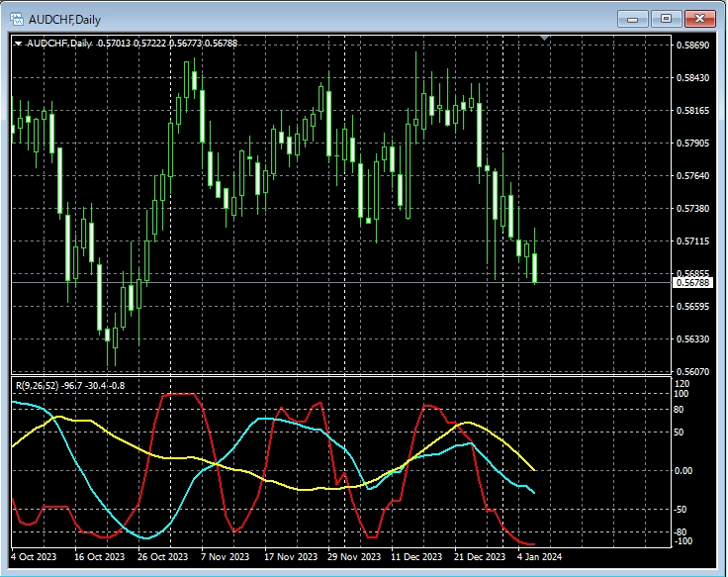Click the OHLC values in chart header
The image size is (728, 577).
pyautogui.click(x=167, y=44)
